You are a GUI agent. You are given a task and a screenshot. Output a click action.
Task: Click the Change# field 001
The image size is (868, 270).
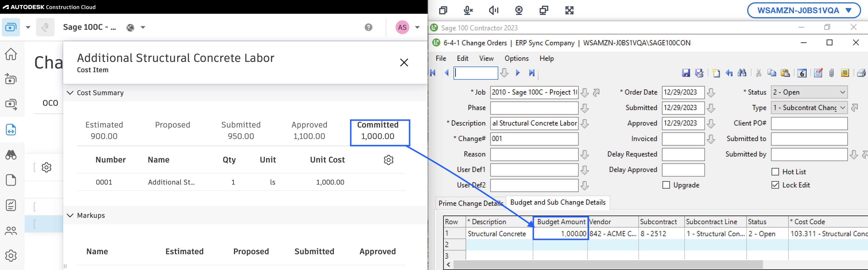(534, 139)
